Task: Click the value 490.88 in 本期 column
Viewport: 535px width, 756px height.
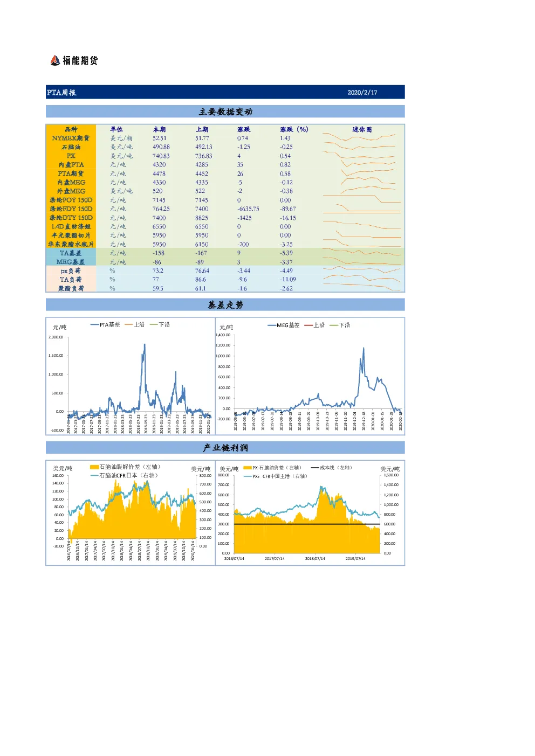Action: tap(161, 147)
